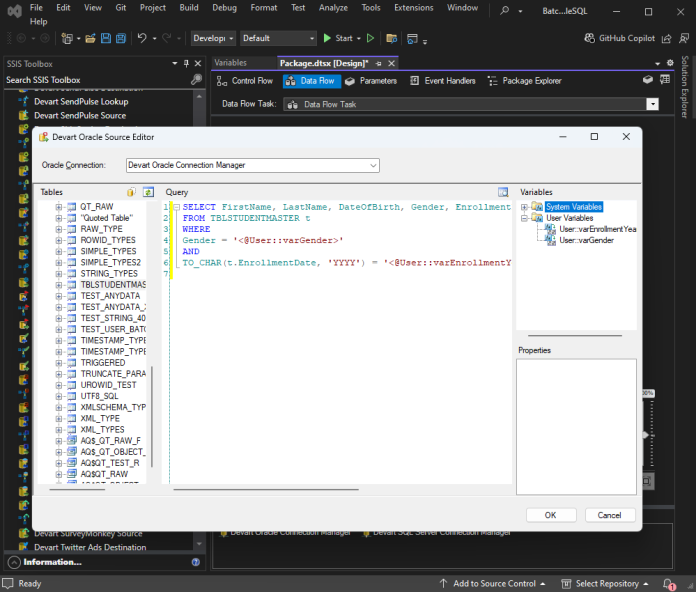This screenshot has width=696, height=592.
Task: Open the query builder icon beside Query
Action: click(503, 191)
